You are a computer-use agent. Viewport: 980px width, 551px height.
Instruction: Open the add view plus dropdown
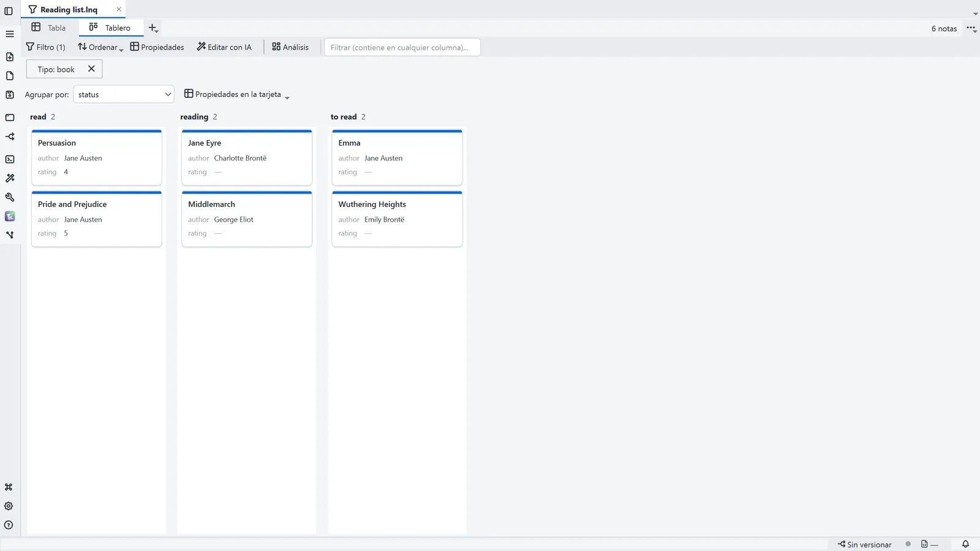coord(153,28)
